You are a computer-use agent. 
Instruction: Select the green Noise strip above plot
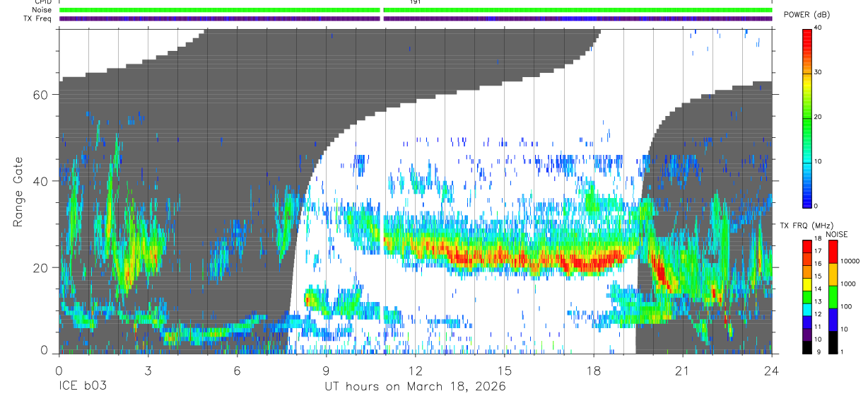click(416, 10)
